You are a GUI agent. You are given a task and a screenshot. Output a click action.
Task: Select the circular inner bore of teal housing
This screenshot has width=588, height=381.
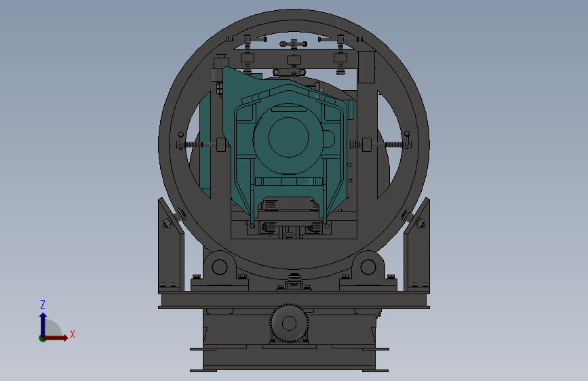pos(288,137)
